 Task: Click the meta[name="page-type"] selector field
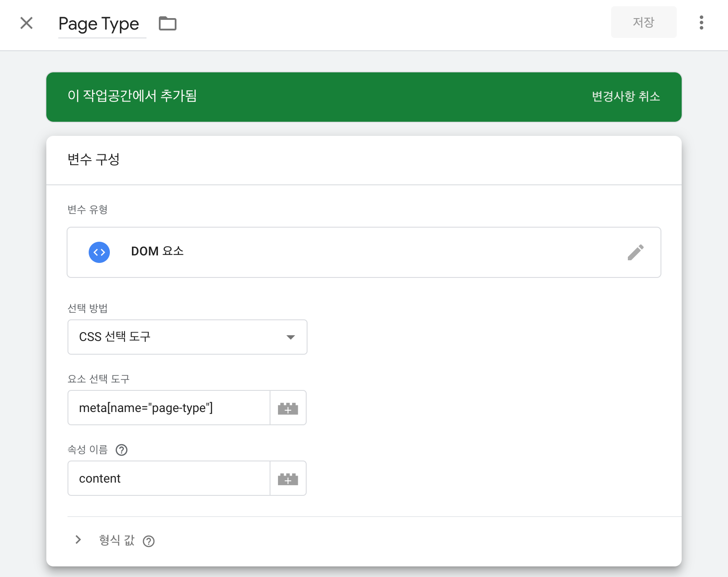click(168, 408)
